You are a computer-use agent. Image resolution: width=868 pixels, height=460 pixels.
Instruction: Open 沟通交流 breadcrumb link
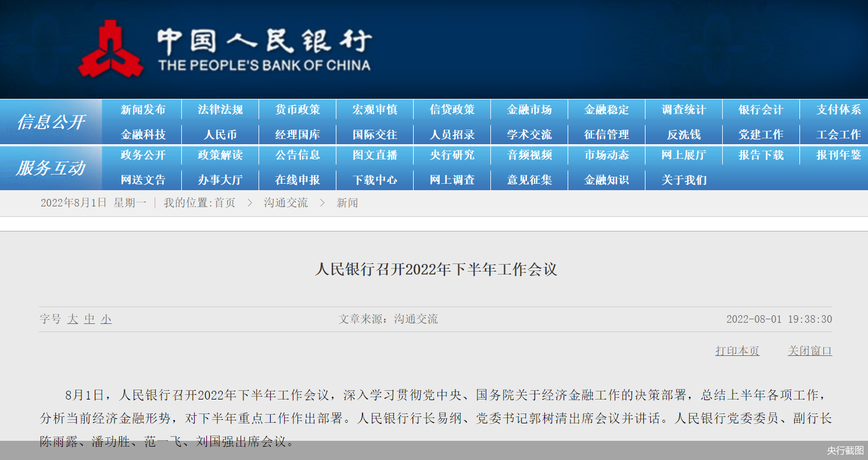pyautogui.click(x=286, y=203)
